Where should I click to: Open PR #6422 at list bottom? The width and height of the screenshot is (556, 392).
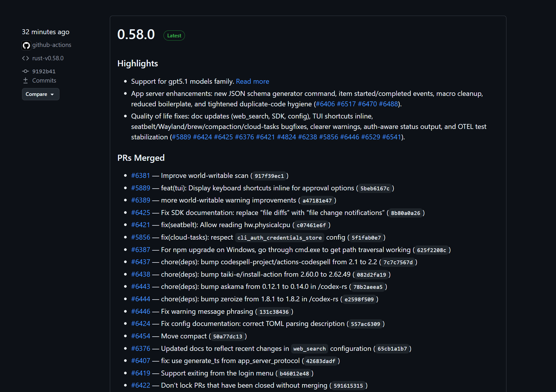click(x=141, y=385)
